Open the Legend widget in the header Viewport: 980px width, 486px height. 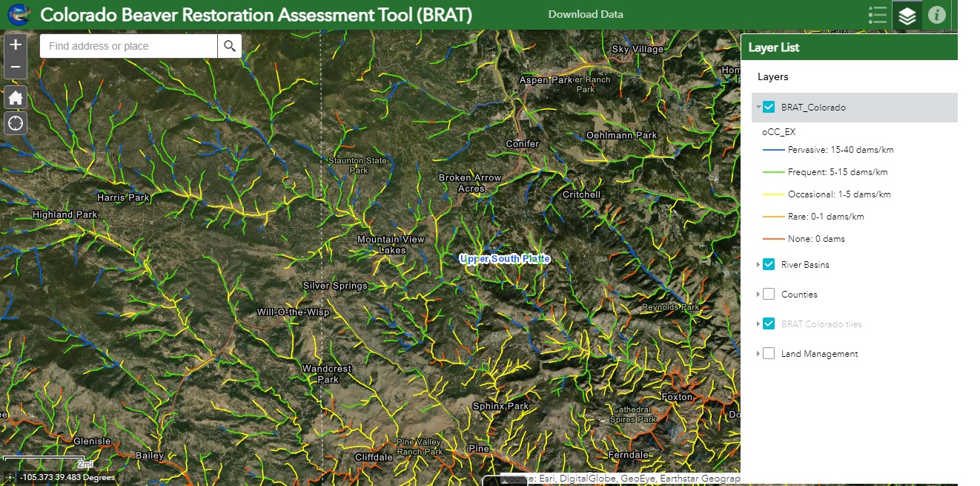coord(878,15)
